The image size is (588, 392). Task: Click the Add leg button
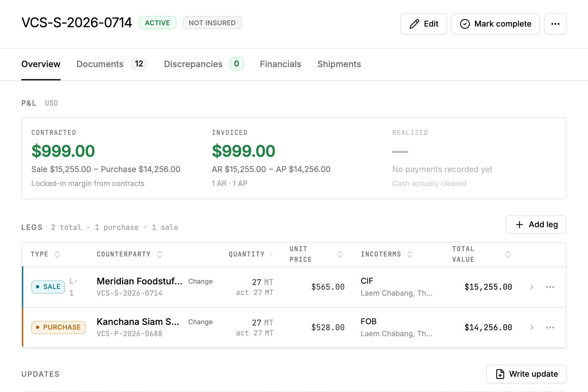pos(536,225)
